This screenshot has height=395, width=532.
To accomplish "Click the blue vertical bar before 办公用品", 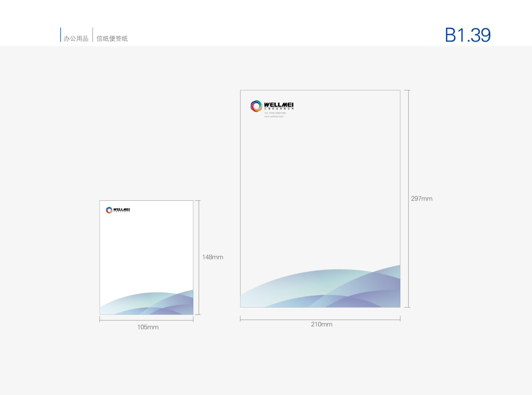I will click(61, 35).
